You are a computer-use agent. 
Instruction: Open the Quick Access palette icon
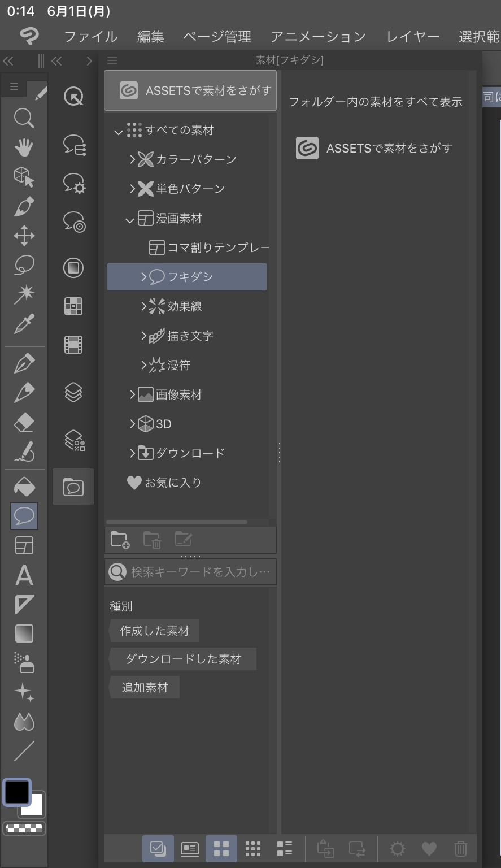(x=73, y=96)
